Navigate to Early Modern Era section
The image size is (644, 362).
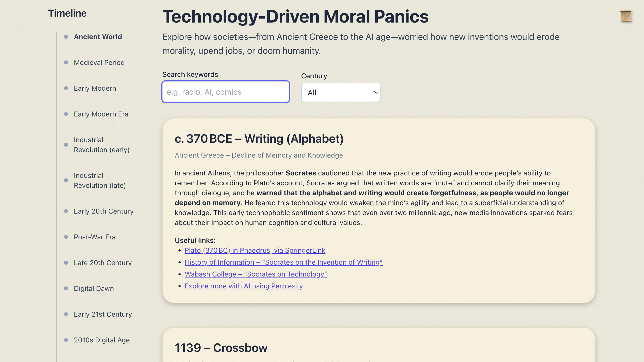101,114
